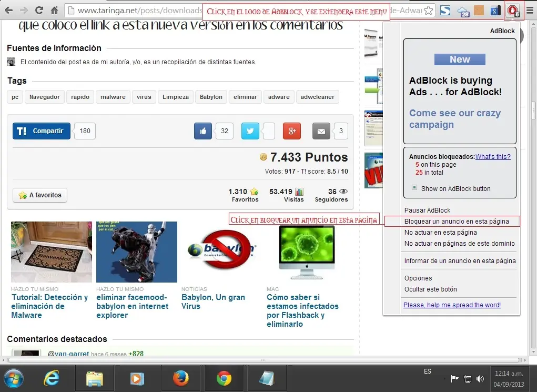
Task: Click the adwcleaner tag
Action: pos(318,97)
